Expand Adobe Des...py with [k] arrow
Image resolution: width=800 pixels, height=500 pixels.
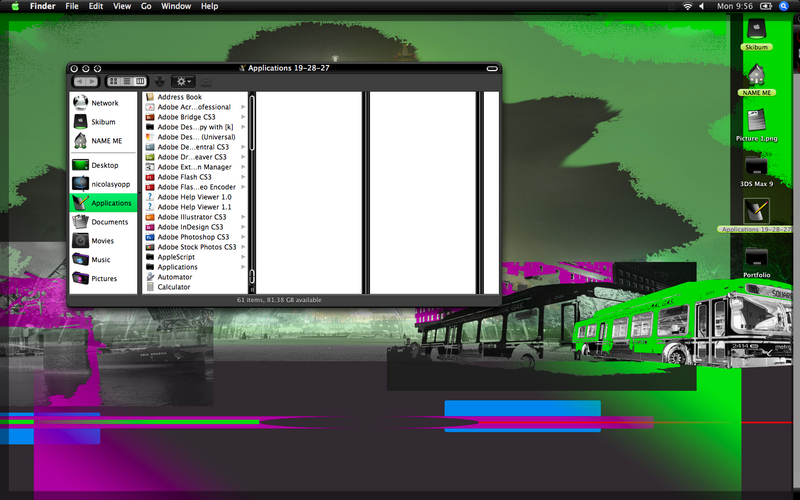pos(243,127)
